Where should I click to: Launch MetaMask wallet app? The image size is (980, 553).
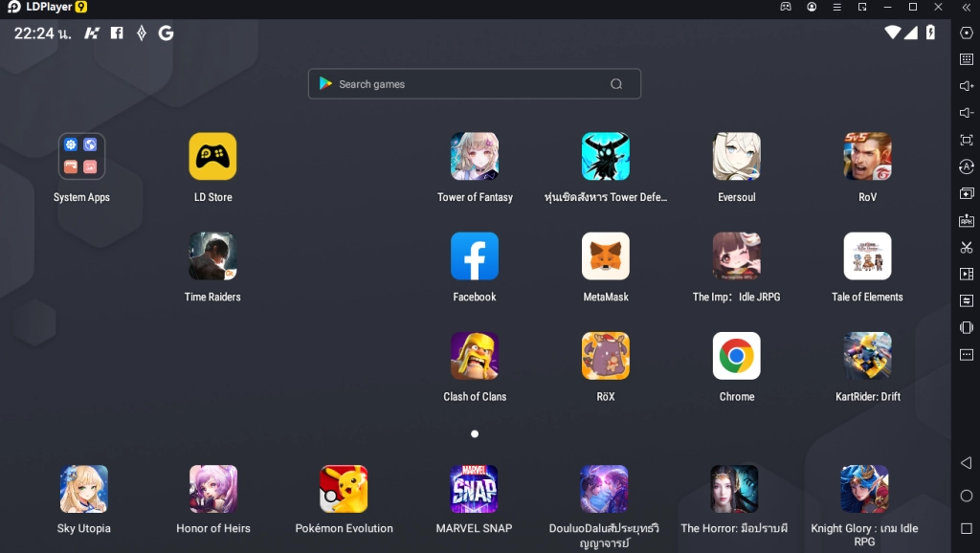click(606, 256)
